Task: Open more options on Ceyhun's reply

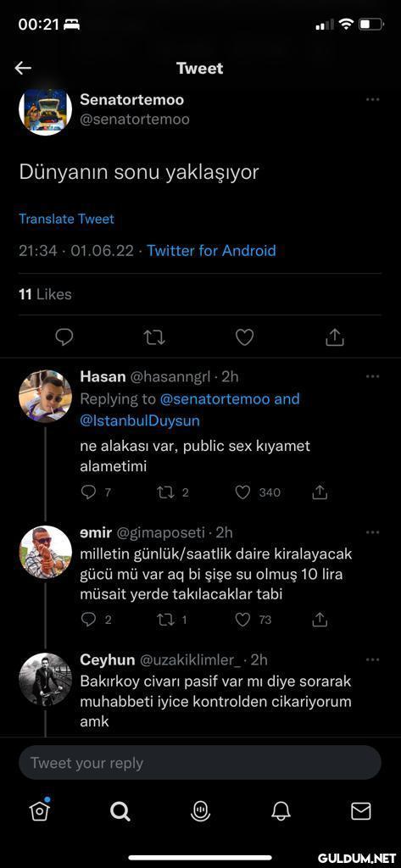Action: pyautogui.click(x=373, y=659)
